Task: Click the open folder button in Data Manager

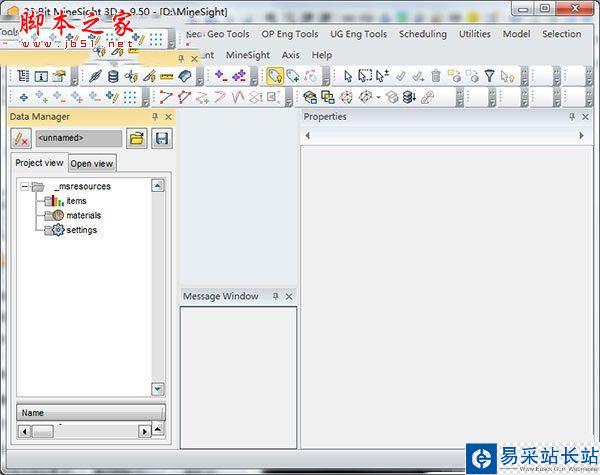Action: click(137, 138)
